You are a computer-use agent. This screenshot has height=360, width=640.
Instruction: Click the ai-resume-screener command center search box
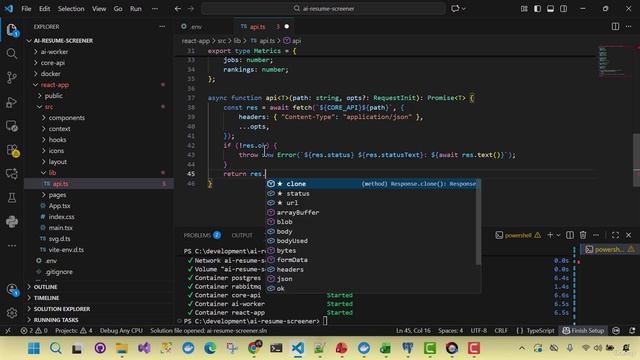click(323, 9)
